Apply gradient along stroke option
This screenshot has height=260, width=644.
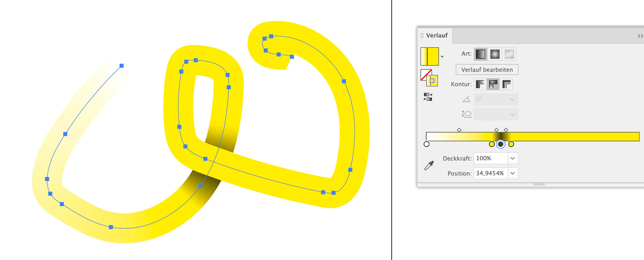point(493,84)
